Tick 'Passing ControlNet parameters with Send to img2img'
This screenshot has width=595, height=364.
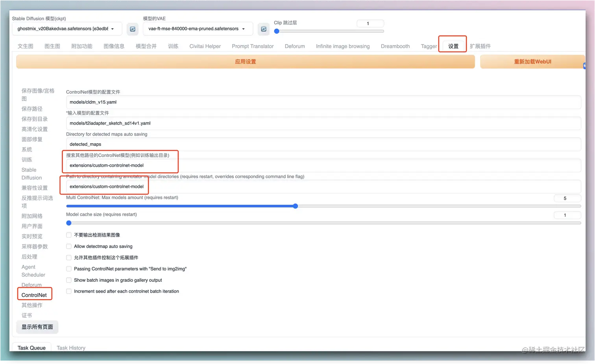(69, 269)
